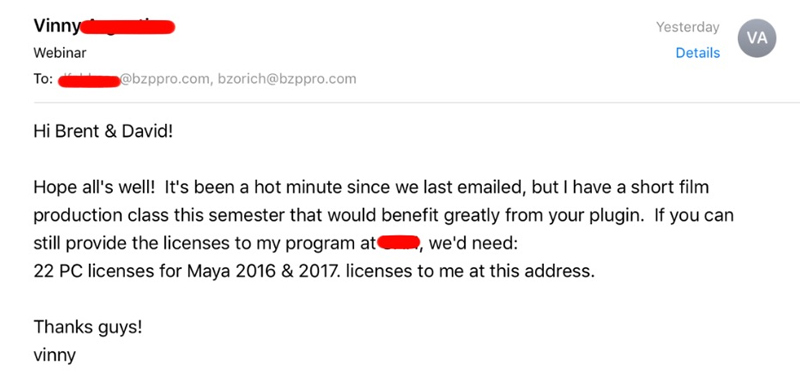Click "licenses to me at this address"

click(x=469, y=271)
